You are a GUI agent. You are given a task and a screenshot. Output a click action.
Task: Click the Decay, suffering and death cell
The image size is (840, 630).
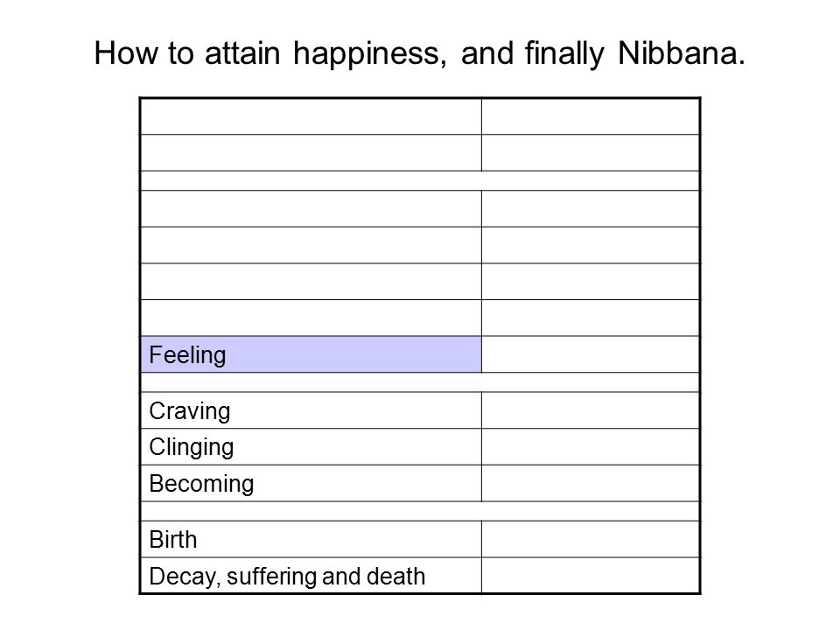311,576
